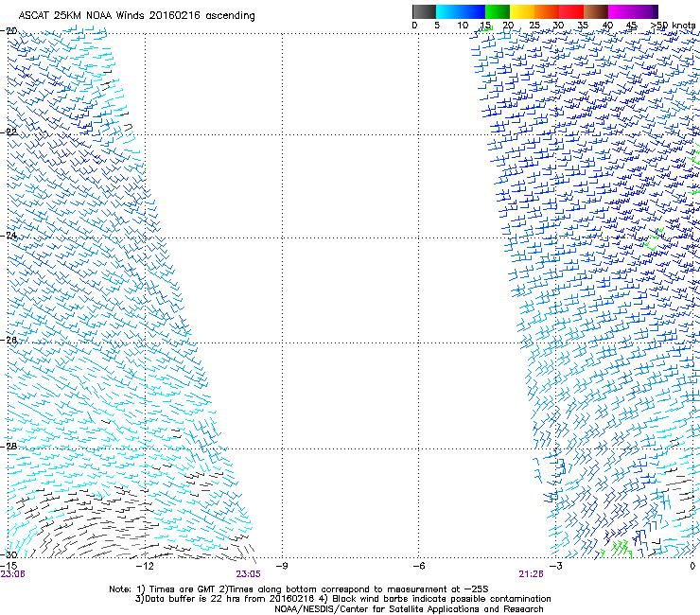
Task: Click the legend label 10
Action: 463,26
